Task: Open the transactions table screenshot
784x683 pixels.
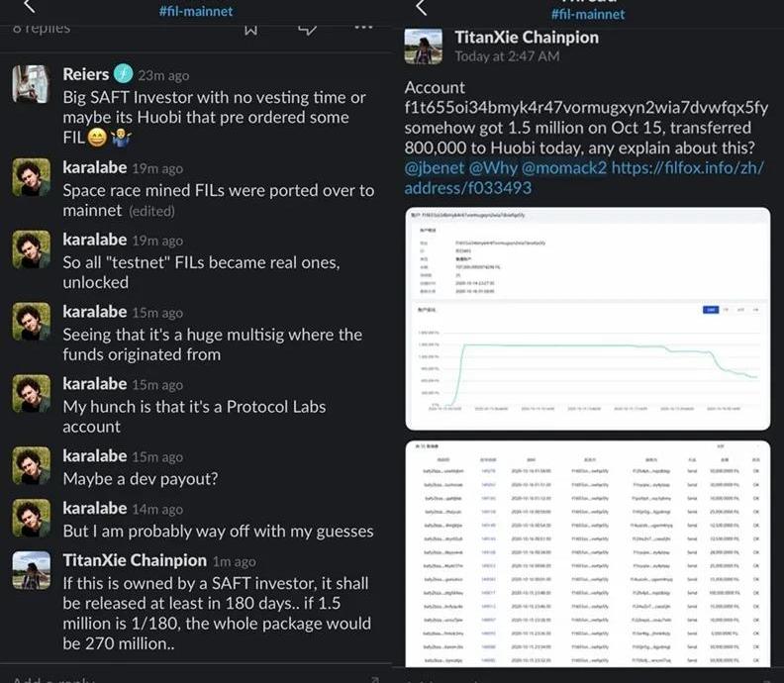Action: coord(590,549)
